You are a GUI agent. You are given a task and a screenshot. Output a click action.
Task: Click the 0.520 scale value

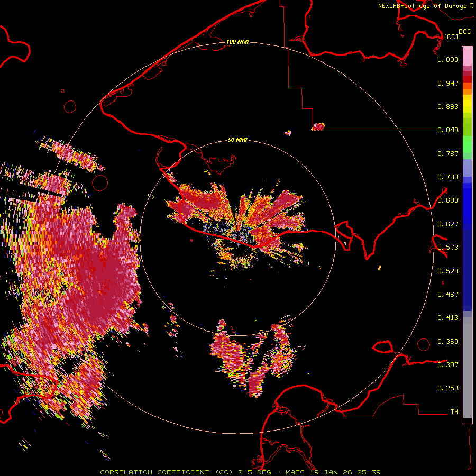[x=448, y=271]
